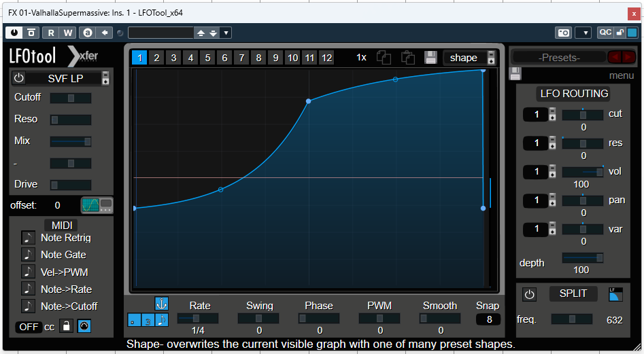Toggle the anchor rate sync icon

point(161,304)
